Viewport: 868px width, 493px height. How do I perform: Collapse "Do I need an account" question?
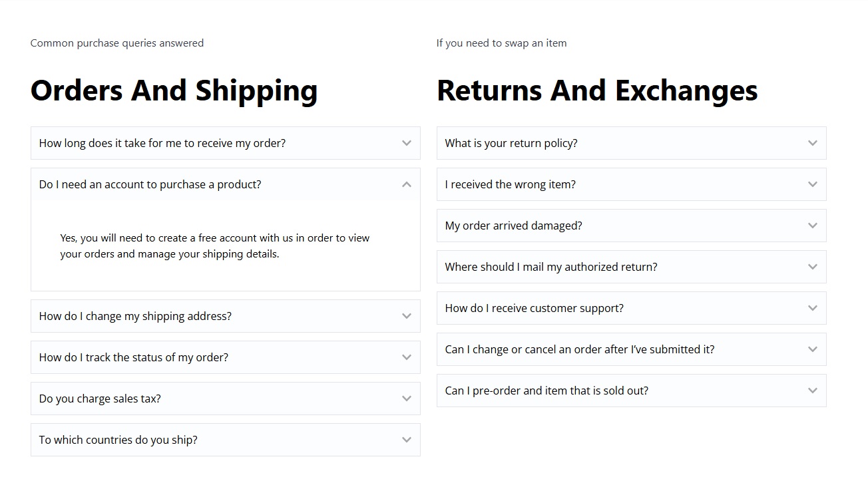(150, 184)
